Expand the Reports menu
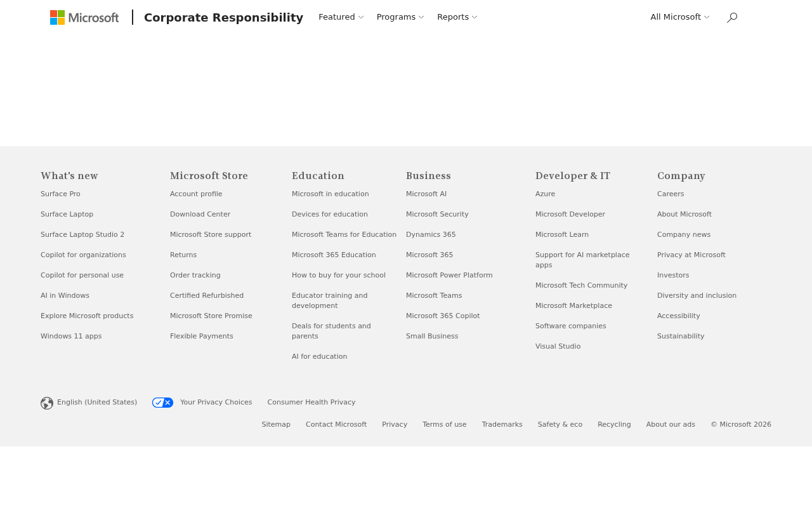This screenshot has width=812, height=508. point(457,17)
